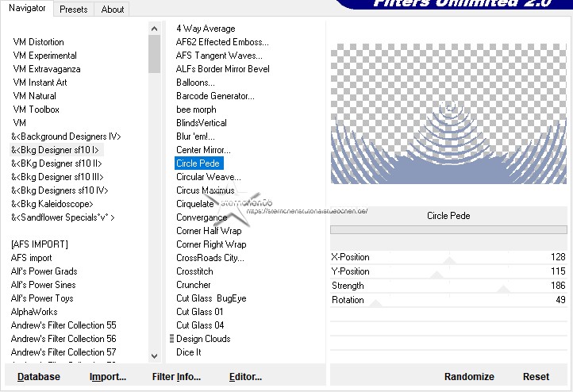
Task: Select &<Bkg Designer sf10 I> category
Action: (x=55, y=150)
